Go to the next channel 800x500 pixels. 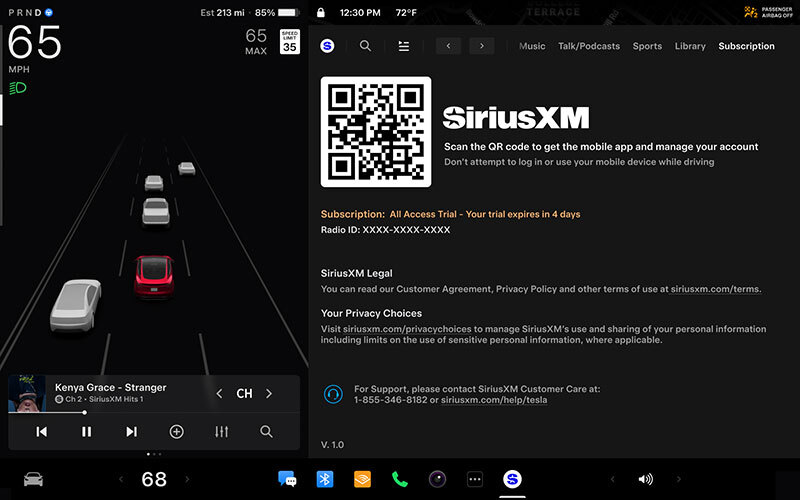pyautogui.click(x=269, y=394)
